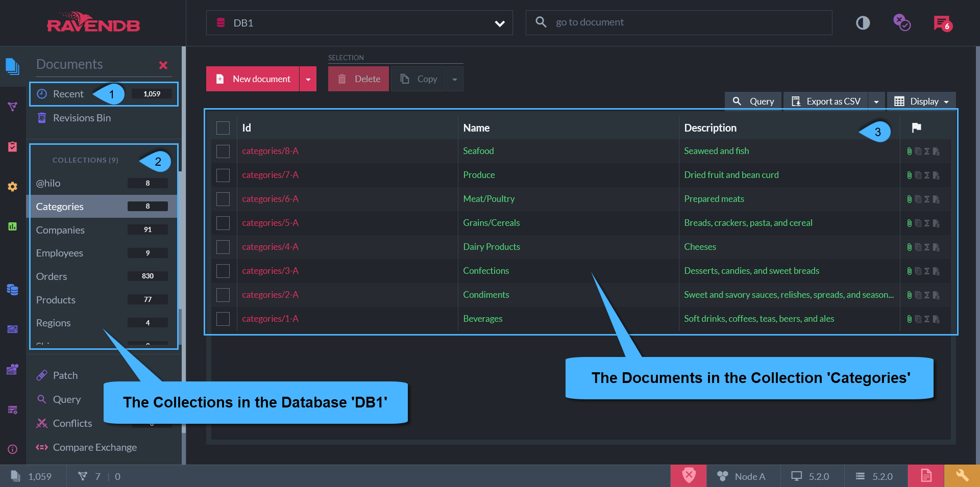Click the Description column header
Viewport: 980px width, 487px height.
(710, 128)
